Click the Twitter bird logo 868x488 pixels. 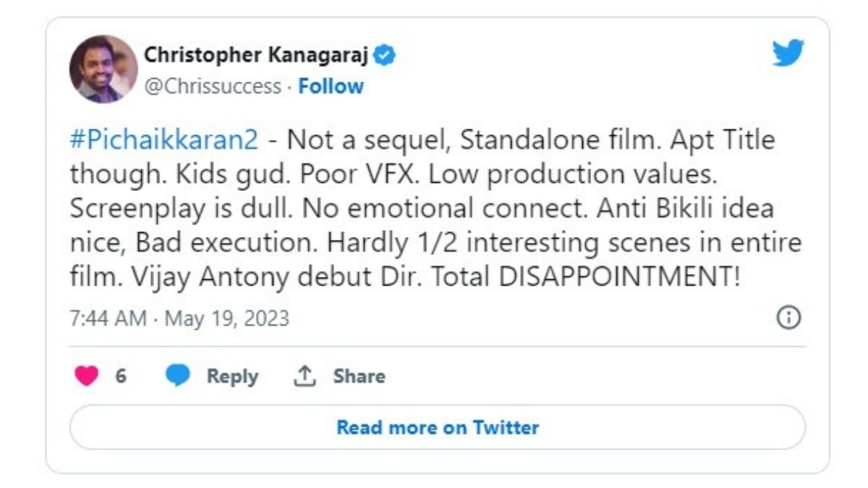788,54
